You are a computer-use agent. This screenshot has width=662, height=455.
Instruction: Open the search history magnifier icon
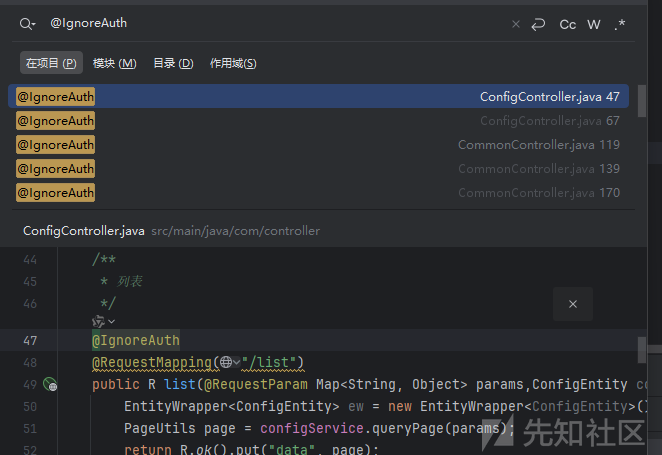pos(27,24)
